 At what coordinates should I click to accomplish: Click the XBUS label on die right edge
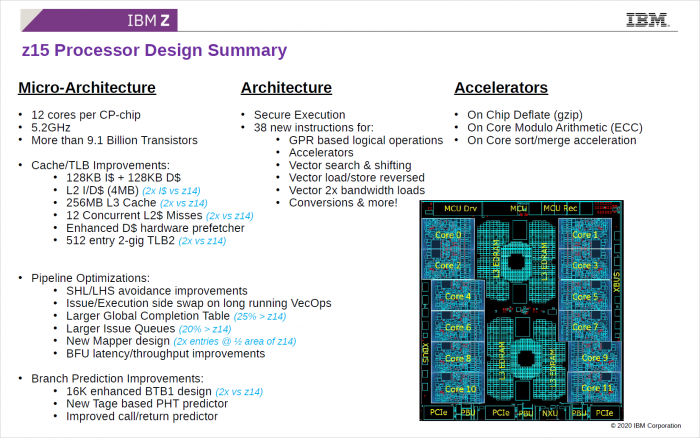[x=617, y=282]
